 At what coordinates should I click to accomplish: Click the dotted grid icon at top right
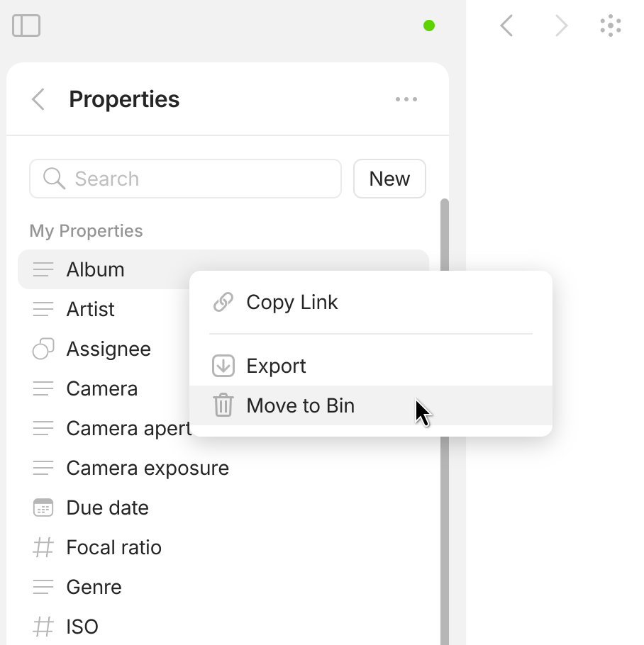(611, 26)
